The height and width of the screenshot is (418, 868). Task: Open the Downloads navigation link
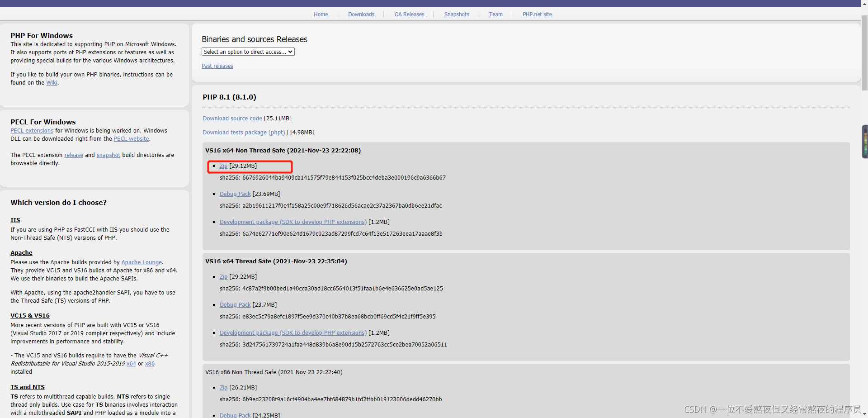[361, 14]
